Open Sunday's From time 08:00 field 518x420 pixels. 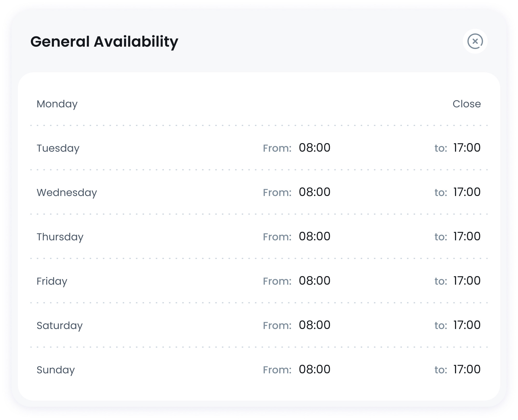point(315,369)
